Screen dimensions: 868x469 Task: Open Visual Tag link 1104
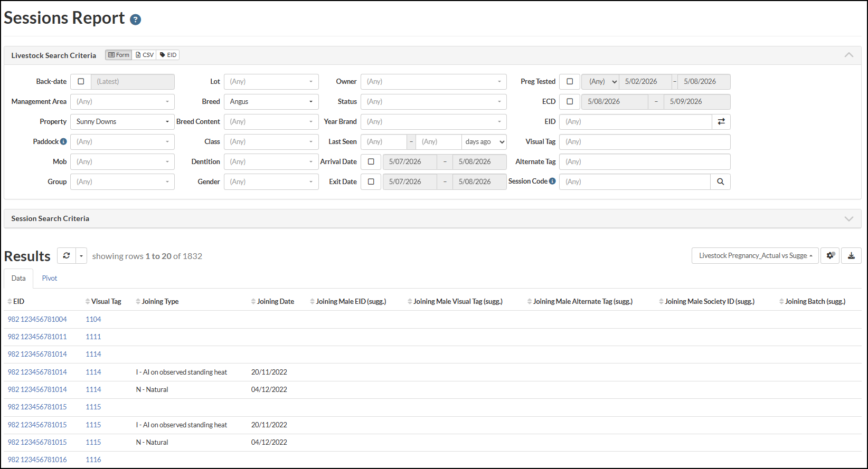[x=93, y=319]
